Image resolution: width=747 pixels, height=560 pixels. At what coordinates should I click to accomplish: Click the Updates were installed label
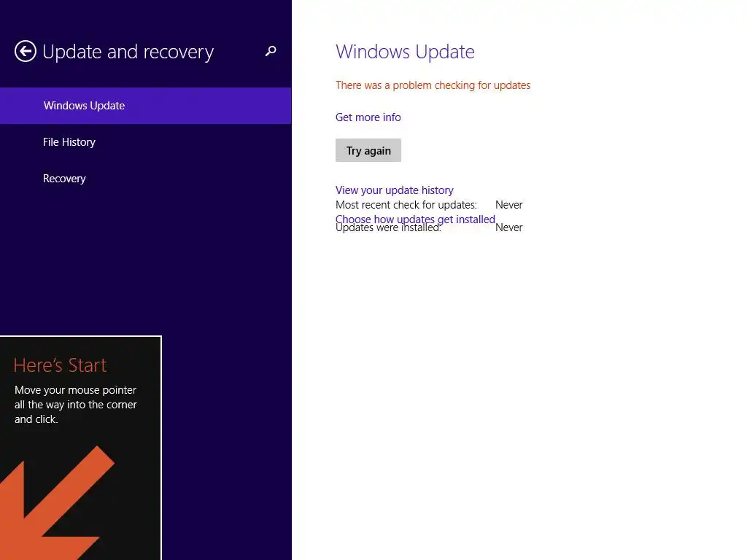[x=388, y=229]
